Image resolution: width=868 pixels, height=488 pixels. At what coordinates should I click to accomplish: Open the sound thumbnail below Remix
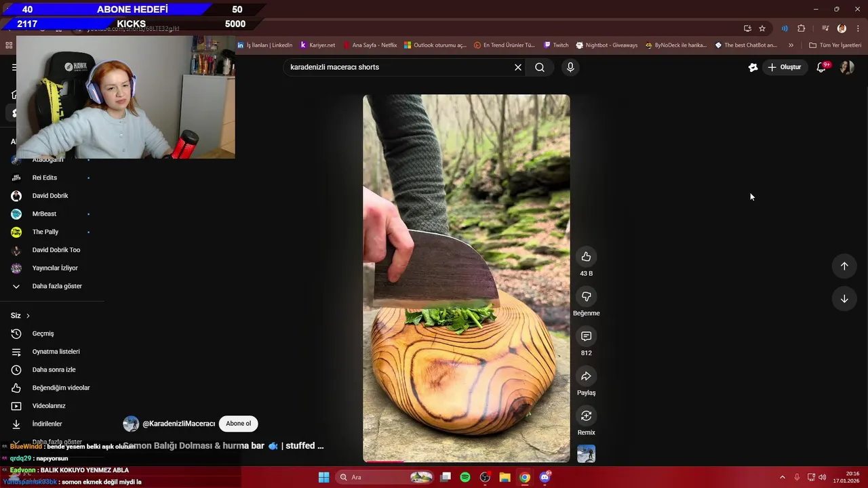click(x=586, y=453)
